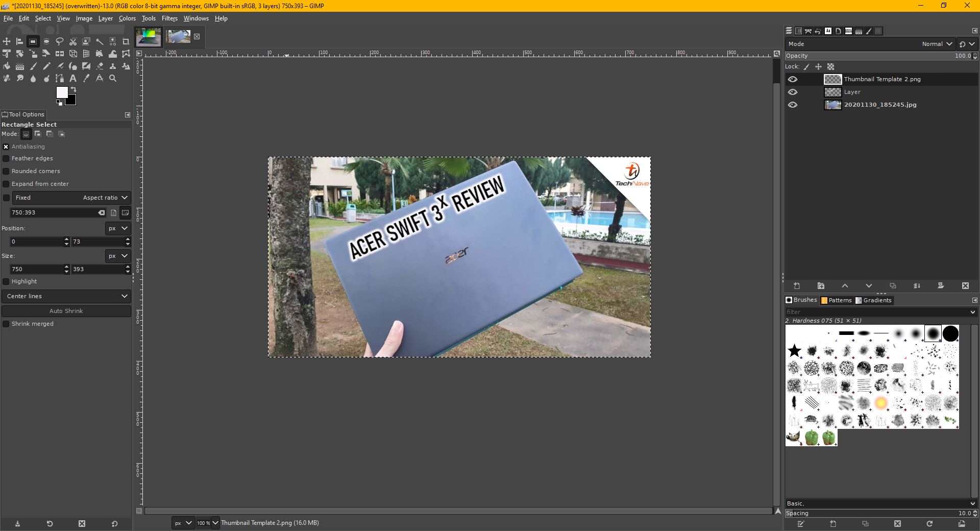This screenshot has width=980, height=531.
Task: Open the Center lines guides dropdown
Action: click(66, 296)
